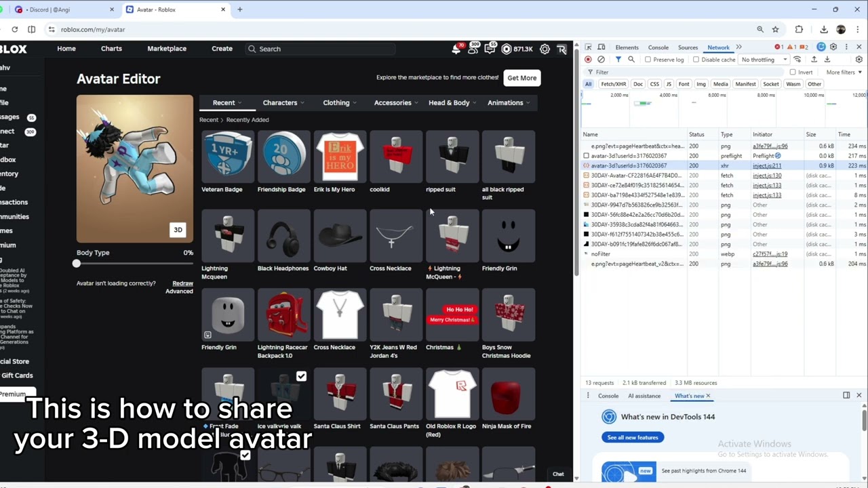Image resolution: width=868 pixels, height=488 pixels.
Task: Open Network panel settings gear
Action: (859, 60)
